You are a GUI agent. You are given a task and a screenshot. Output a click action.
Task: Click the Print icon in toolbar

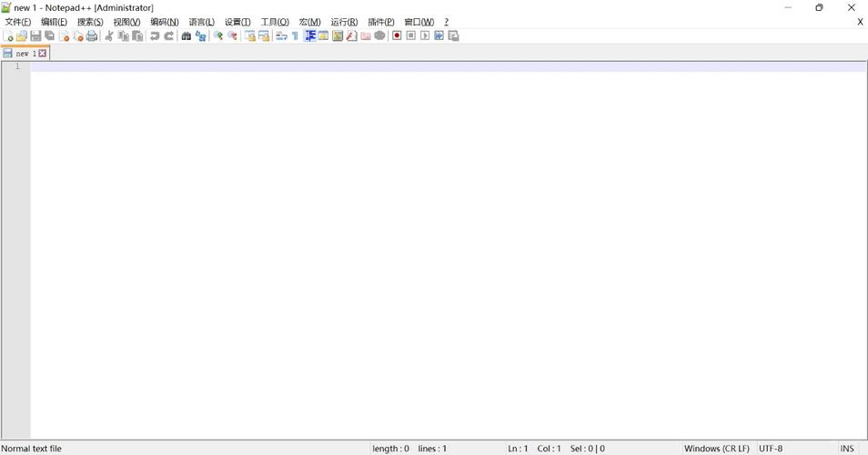pyautogui.click(x=92, y=36)
